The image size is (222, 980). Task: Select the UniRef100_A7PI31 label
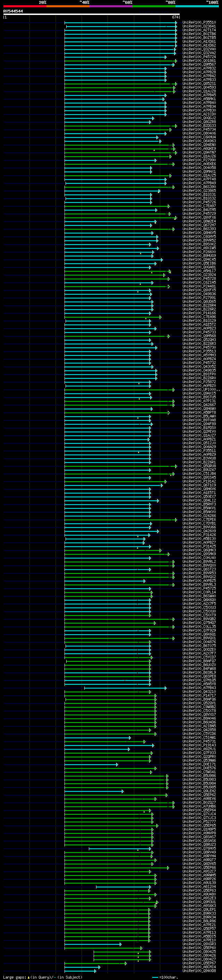(199, 401)
